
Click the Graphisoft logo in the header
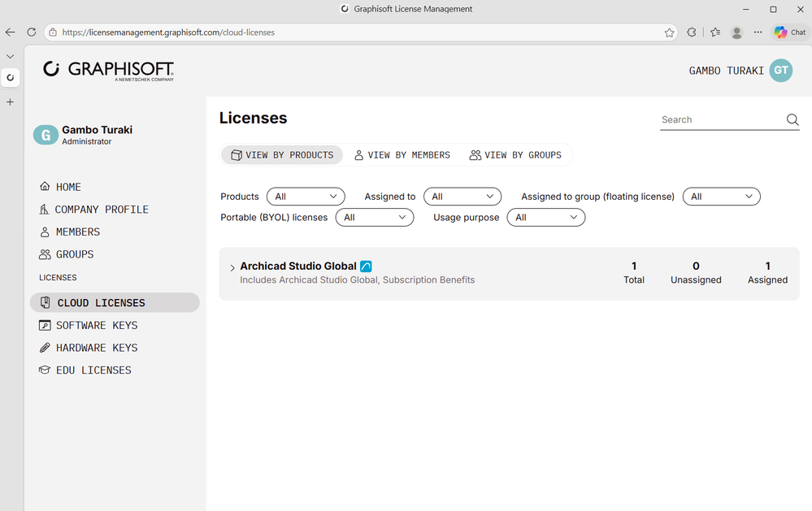(109, 71)
